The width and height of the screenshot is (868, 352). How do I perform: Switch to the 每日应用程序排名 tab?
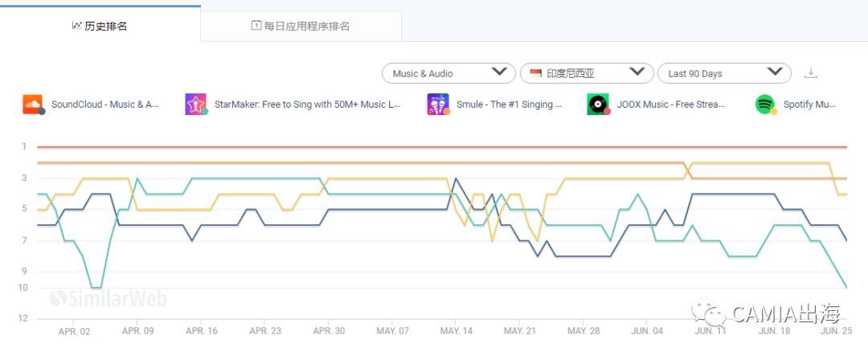click(x=301, y=26)
